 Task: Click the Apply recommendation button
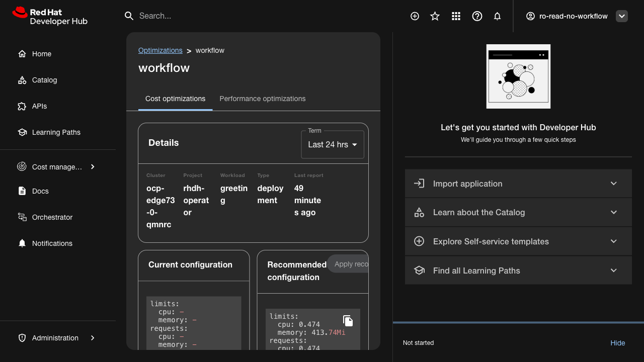[348, 264]
